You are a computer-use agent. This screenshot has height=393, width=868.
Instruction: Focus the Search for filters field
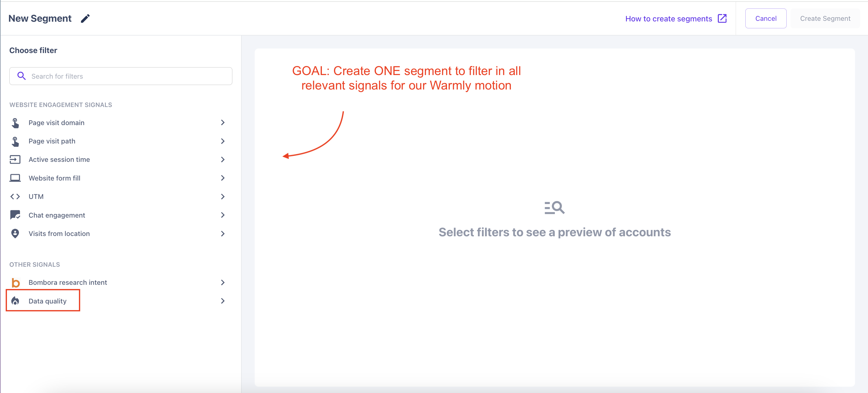[x=128, y=76]
